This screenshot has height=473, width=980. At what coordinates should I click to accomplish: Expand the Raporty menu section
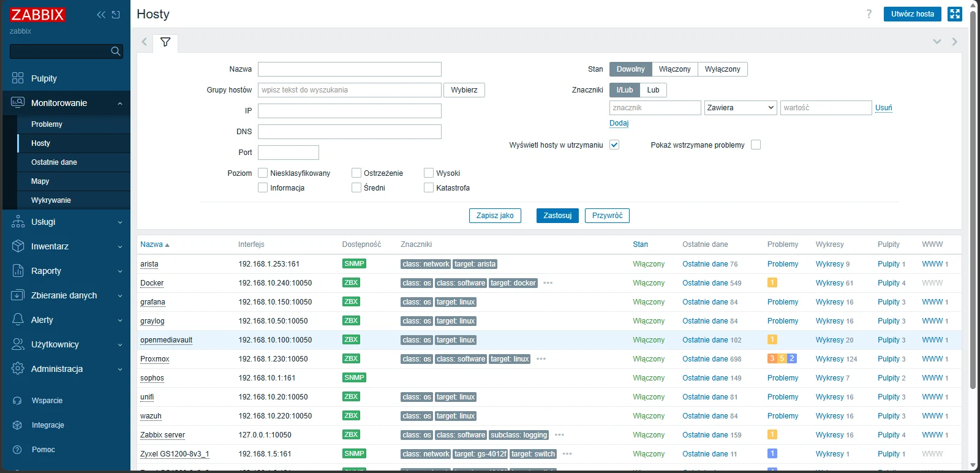[x=120, y=271]
